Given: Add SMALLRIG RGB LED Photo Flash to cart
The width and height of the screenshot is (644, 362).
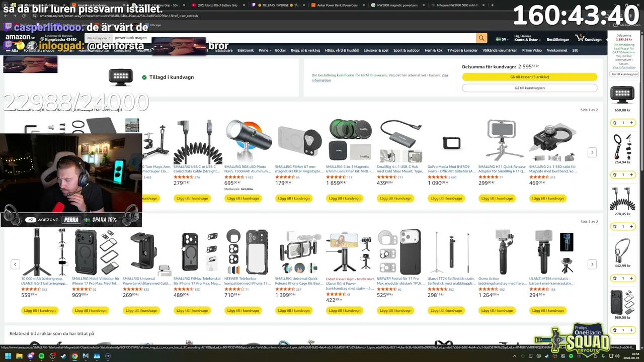Looking at the screenshot, I should pos(243,199).
